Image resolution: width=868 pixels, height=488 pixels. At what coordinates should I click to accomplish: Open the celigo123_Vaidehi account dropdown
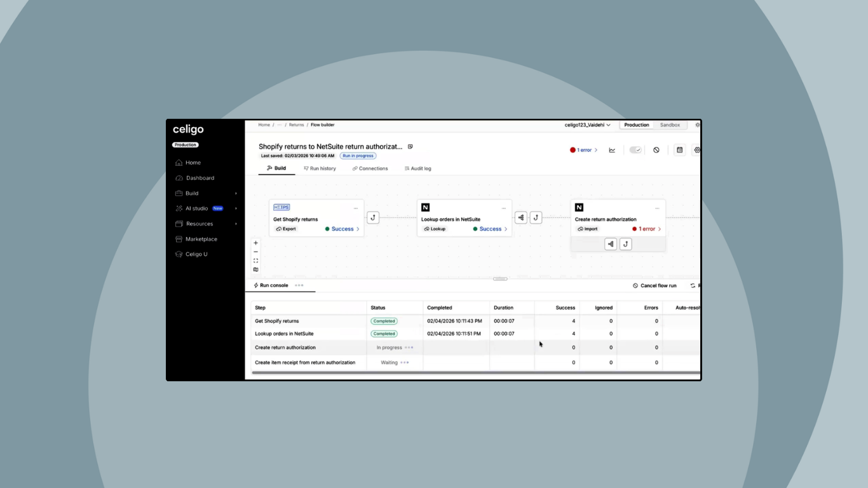click(587, 125)
